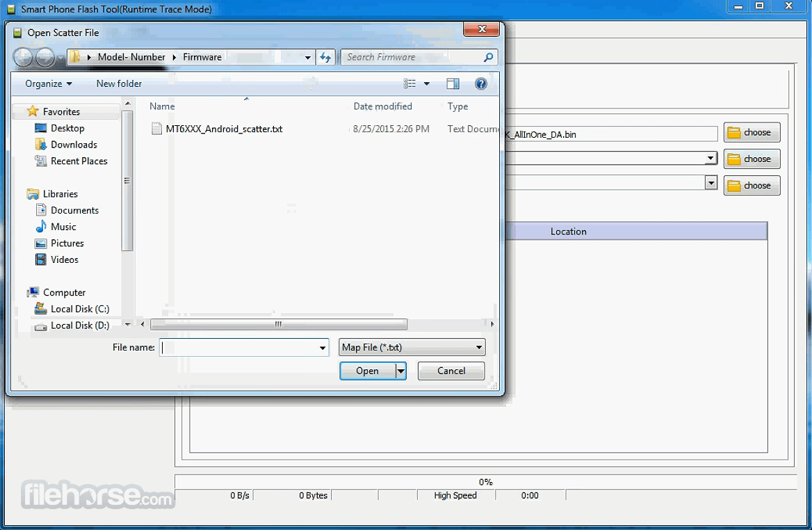Open the Map File (*.txt) filter dropdown
Image resolution: width=812 pixels, height=530 pixels.
[x=412, y=347]
